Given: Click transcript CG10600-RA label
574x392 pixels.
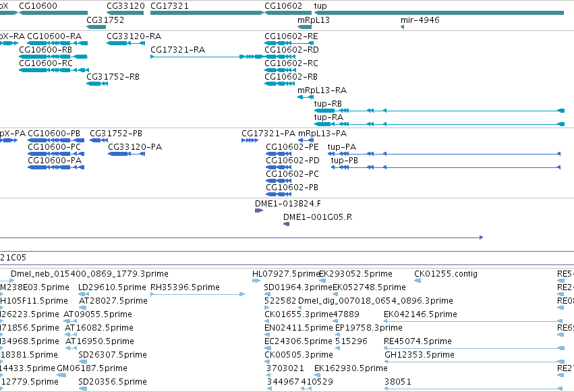Looking at the screenshot, I should tap(55, 36).
